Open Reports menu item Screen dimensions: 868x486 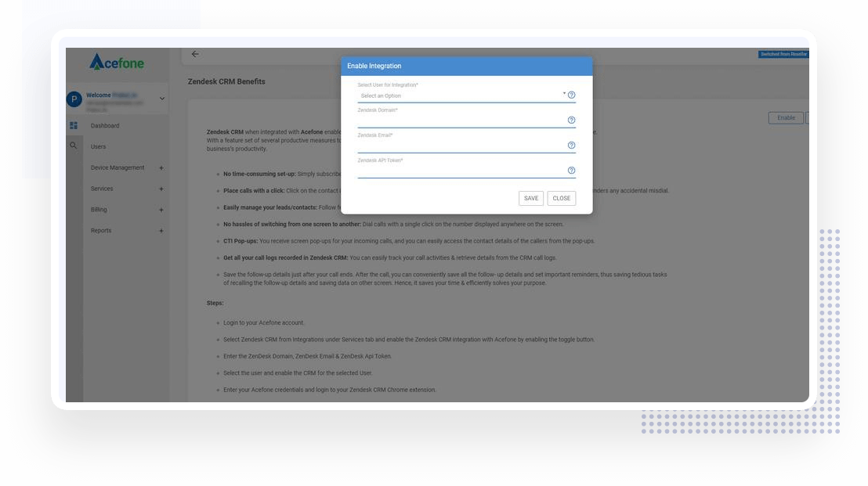[x=101, y=231]
